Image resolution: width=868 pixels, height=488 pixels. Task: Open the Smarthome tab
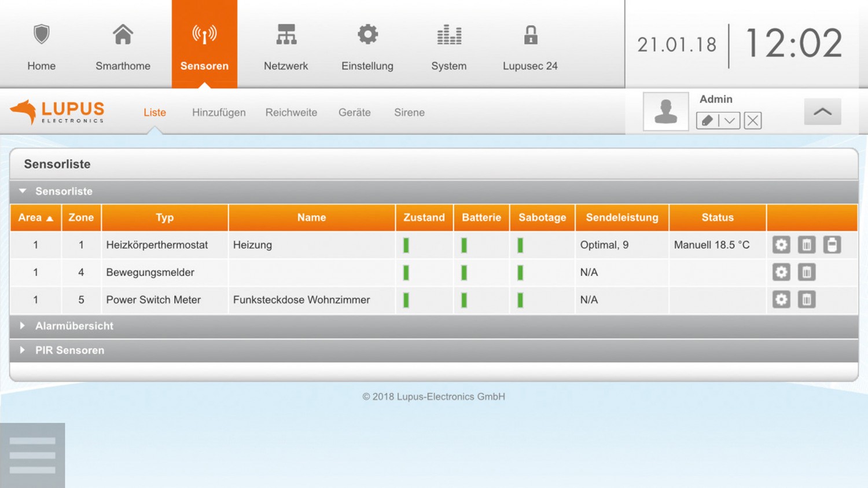click(x=123, y=47)
